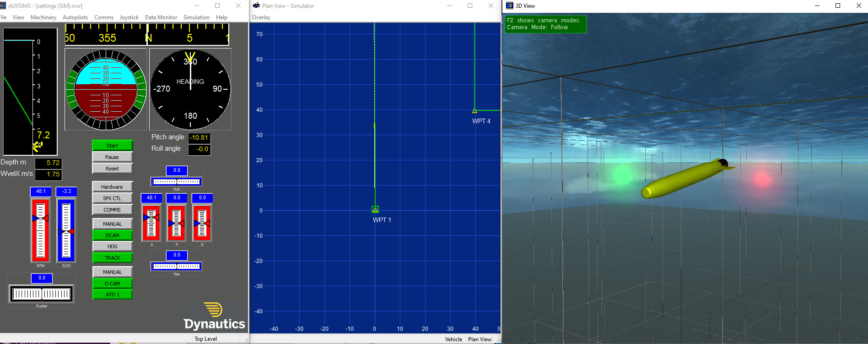Click the heading compass dial
The height and width of the screenshot is (344, 868).
pyautogui.click(x=190, y=89)
